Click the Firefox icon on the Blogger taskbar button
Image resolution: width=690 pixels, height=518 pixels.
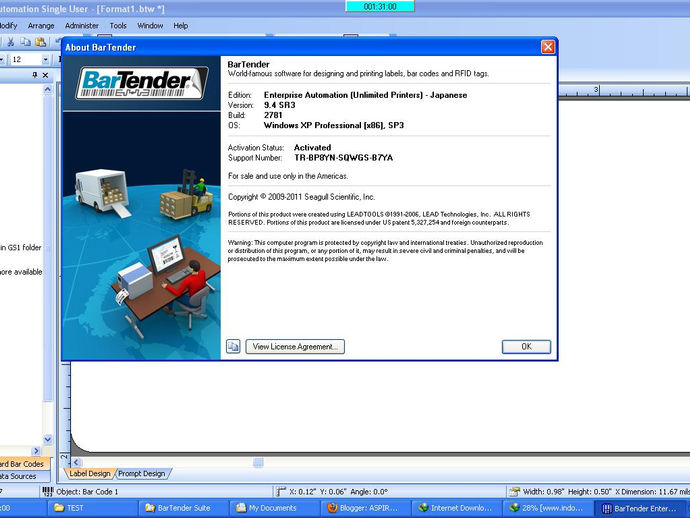(x=332, y=508)
